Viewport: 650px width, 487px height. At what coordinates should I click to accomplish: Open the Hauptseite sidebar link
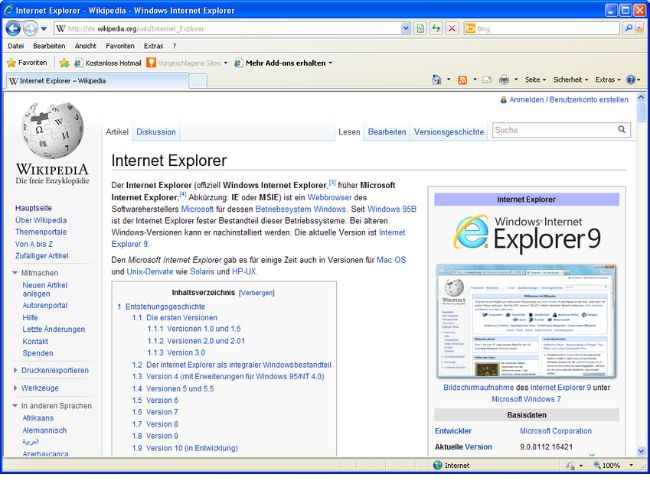(x=34, y=208)
